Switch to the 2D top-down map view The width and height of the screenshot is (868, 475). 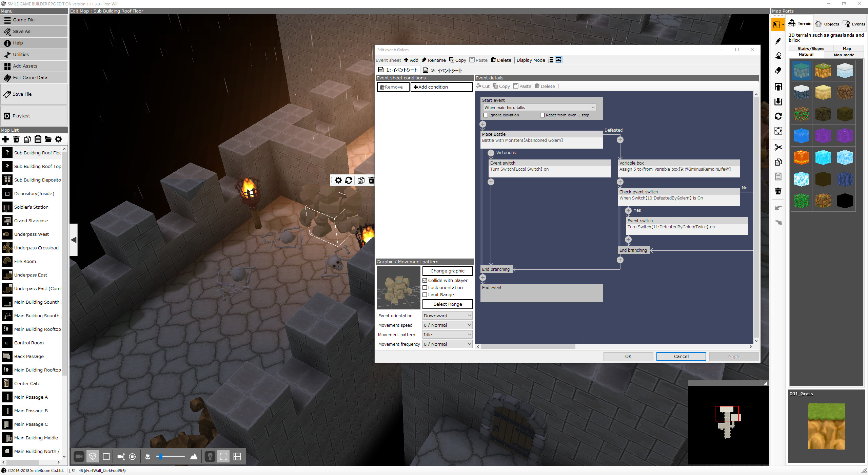(106, 456)
